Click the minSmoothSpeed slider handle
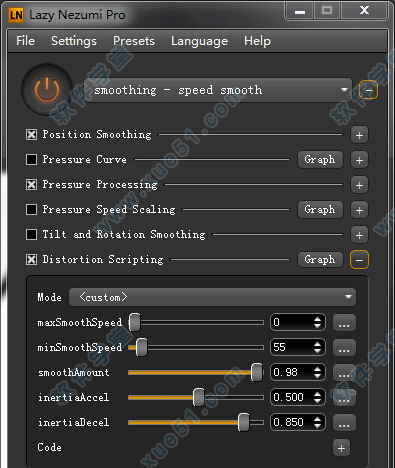Viewport: 395px width, 468px height. pos(142,347)
